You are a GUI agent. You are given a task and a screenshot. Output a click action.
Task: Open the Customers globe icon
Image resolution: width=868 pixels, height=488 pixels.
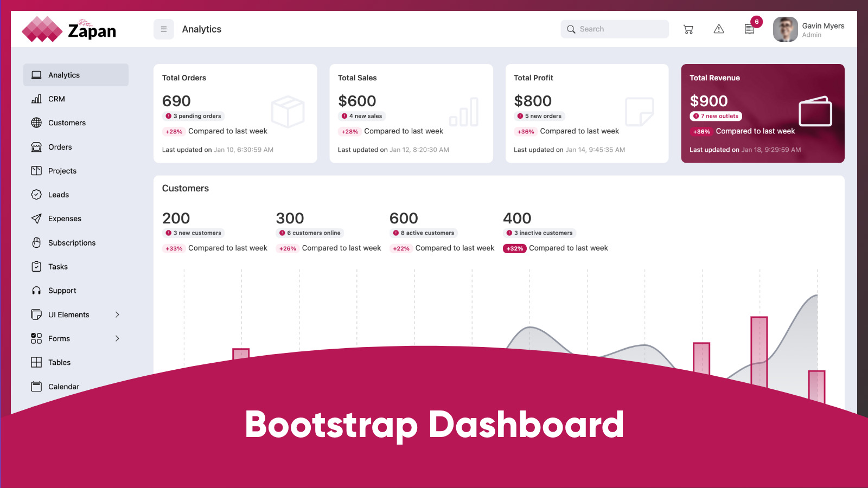pos(36,123)
